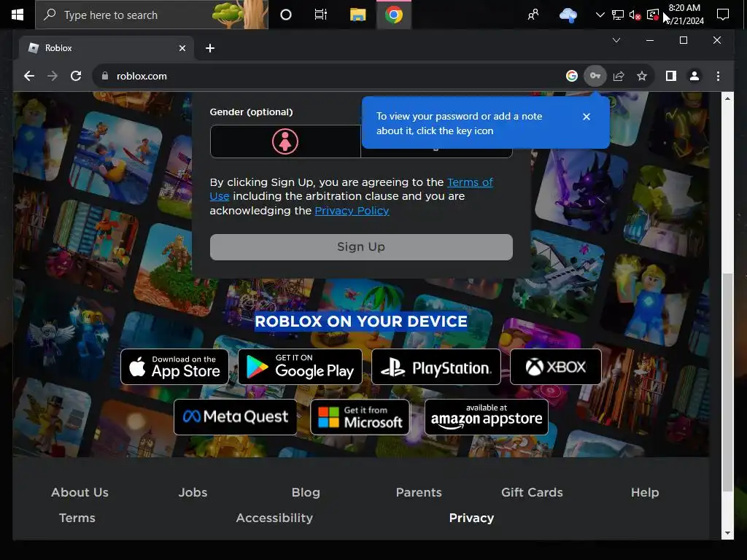The height and width of the screenshot is (560, 747).
Task: Click the password key icon
Action: point(595,76)
